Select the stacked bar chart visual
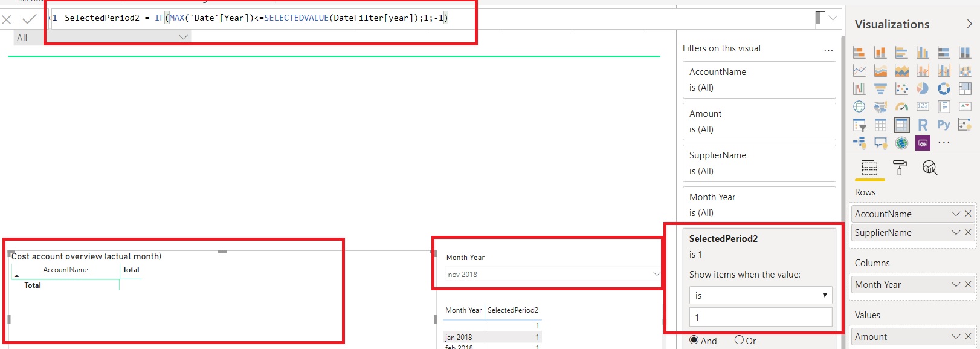980x349 pixels. point(859,53)
